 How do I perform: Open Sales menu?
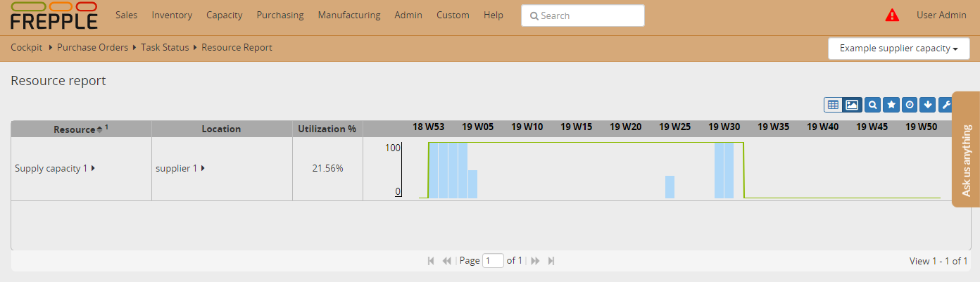point(126,15)
